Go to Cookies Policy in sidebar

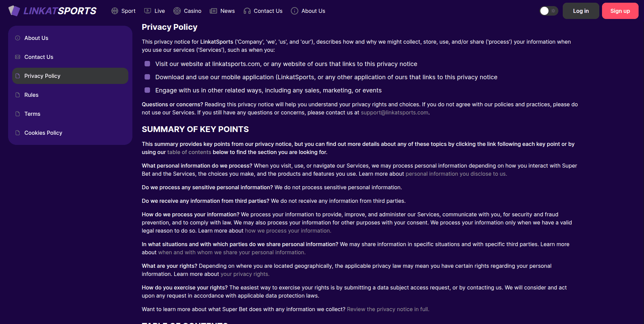point(43,133)
